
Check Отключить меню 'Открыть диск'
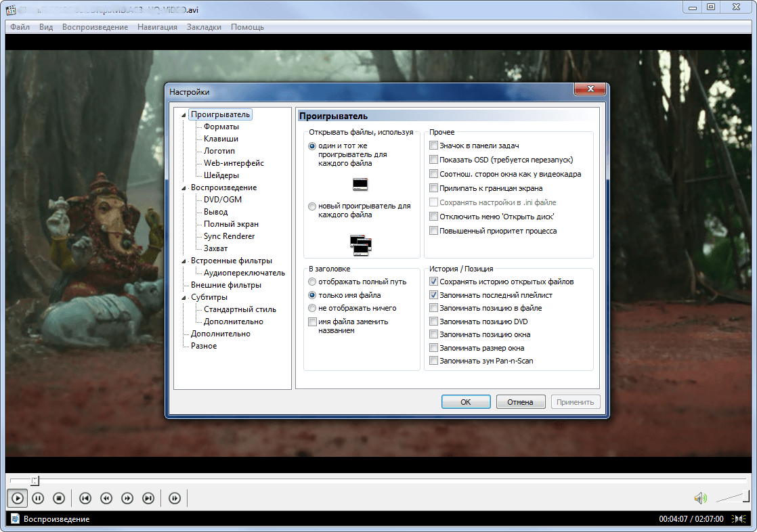(x=433, y=217)
